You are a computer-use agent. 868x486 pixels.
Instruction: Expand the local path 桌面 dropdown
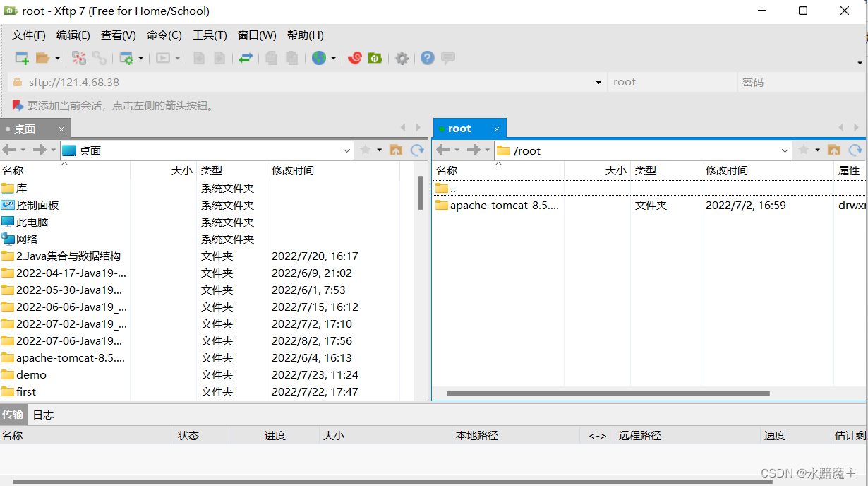pos(346,150)
